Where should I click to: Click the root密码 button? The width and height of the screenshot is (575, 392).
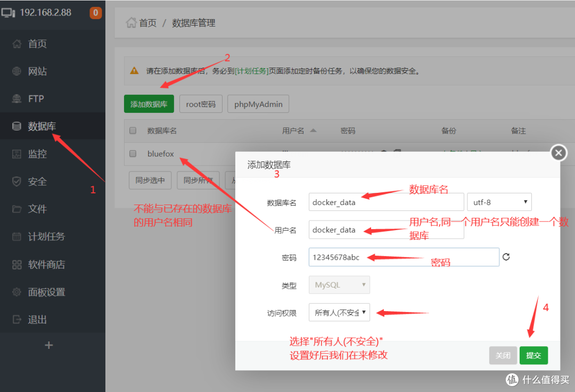(201, 104)
